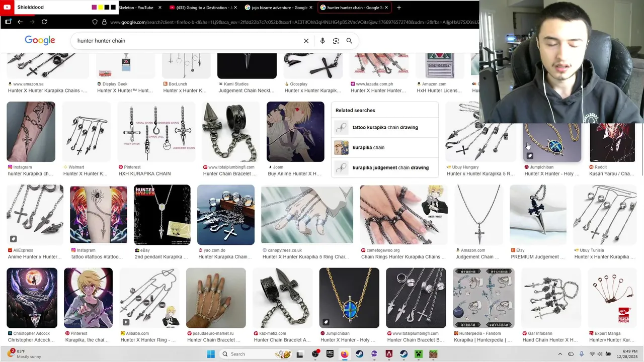The image size is (644, 362).
Task: Select related search kurapika chain
Action: [x=385, y=147]
